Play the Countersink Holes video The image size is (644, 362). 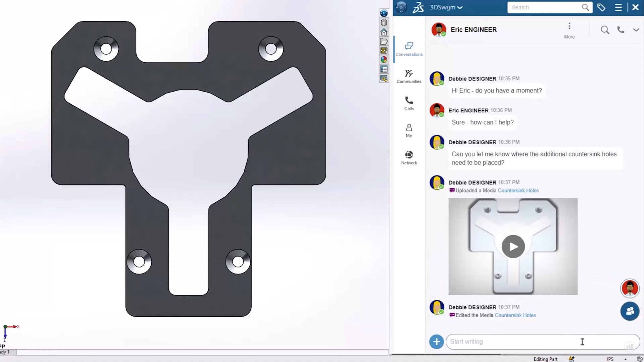click(513, 247)
